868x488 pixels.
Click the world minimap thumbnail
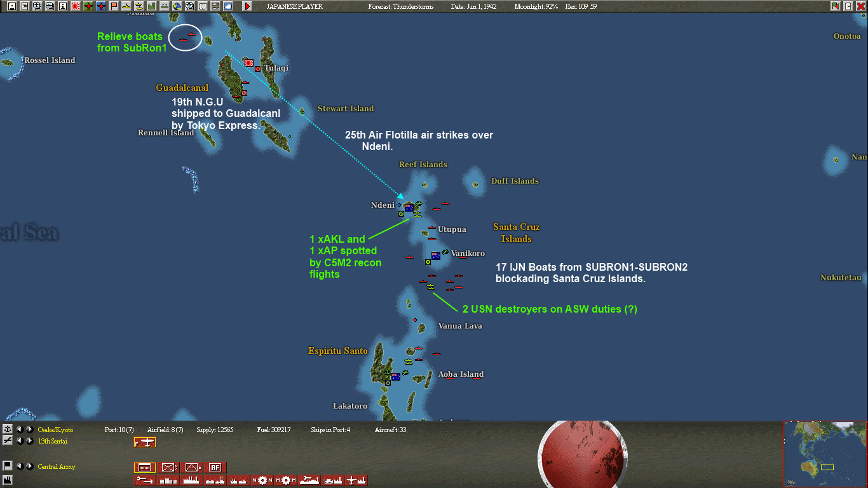coord(825,454)
